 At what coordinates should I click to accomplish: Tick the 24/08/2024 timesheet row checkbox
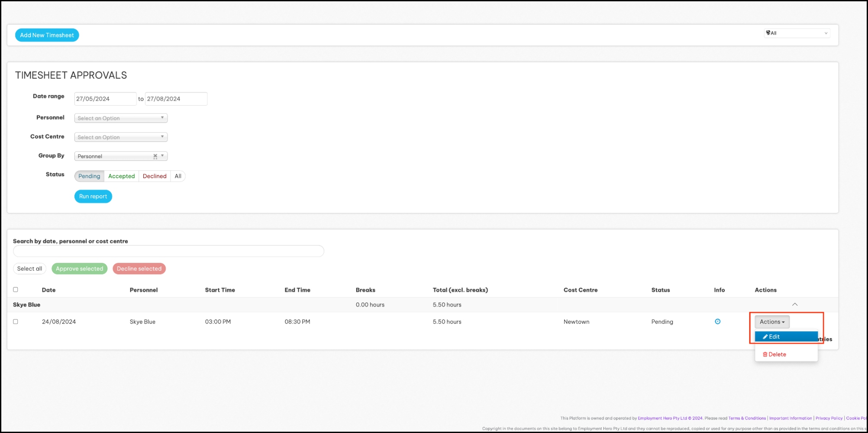click(16, 321)
